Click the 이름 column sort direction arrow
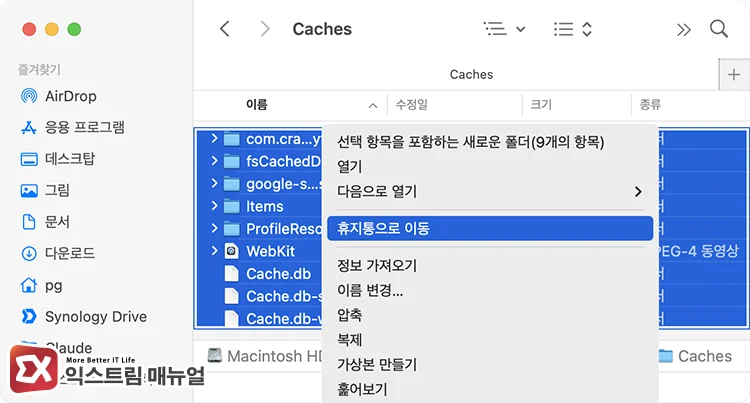Viewport: 750px width, 403px height. [x=373, y=106]
